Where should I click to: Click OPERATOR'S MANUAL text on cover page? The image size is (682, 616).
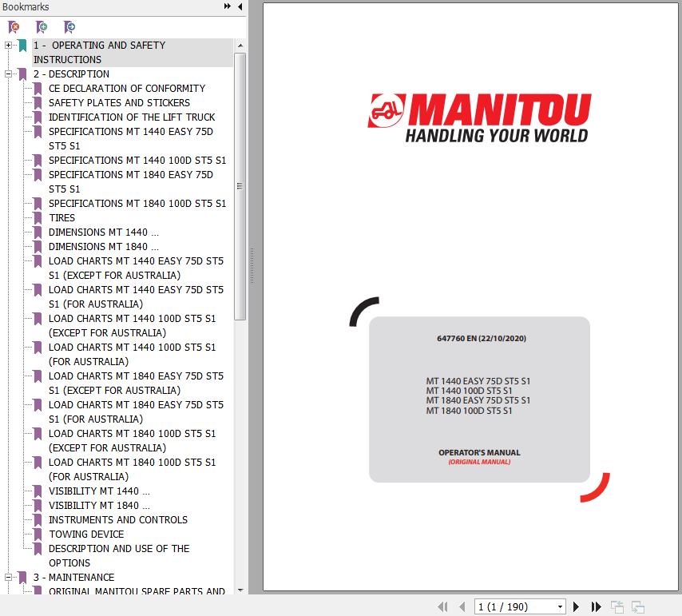(x=479, y=452)
